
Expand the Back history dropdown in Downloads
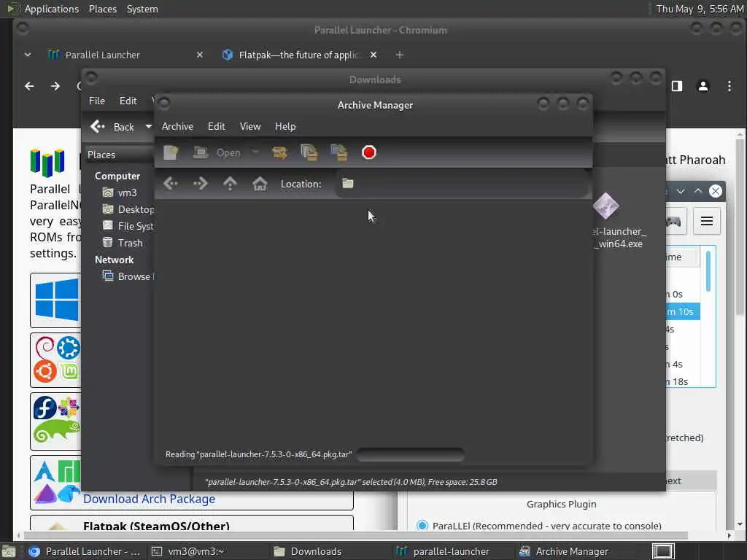[148, 127]
